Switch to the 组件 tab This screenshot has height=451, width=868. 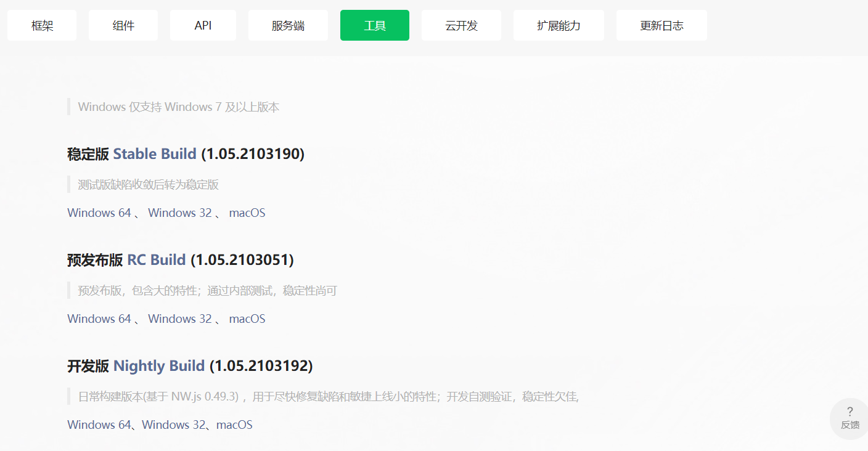pos(123,25)
